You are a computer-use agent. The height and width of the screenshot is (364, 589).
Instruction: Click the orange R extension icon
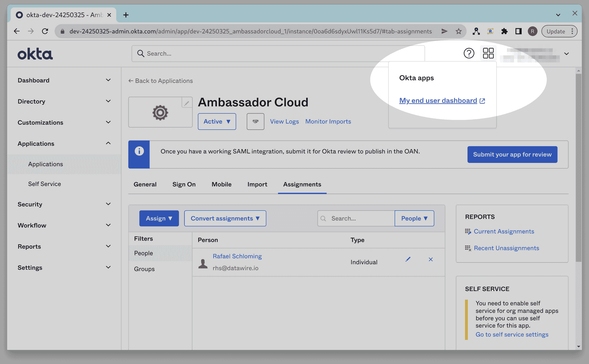coord(490,31)
